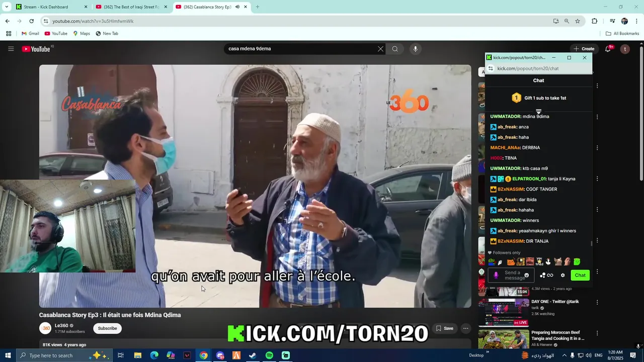This screenshot has height=362, width=644.
Task: Open the Gift 1 sub leaderboard banner
Action: [x=539, y=98]
